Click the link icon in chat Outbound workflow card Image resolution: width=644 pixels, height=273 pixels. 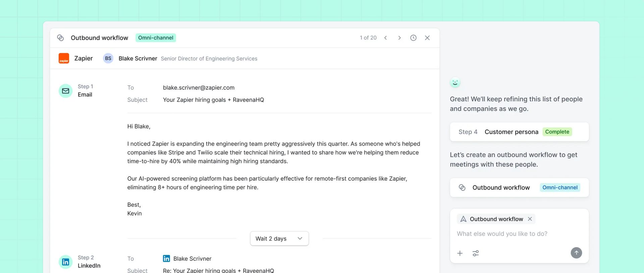click(462, 188)
